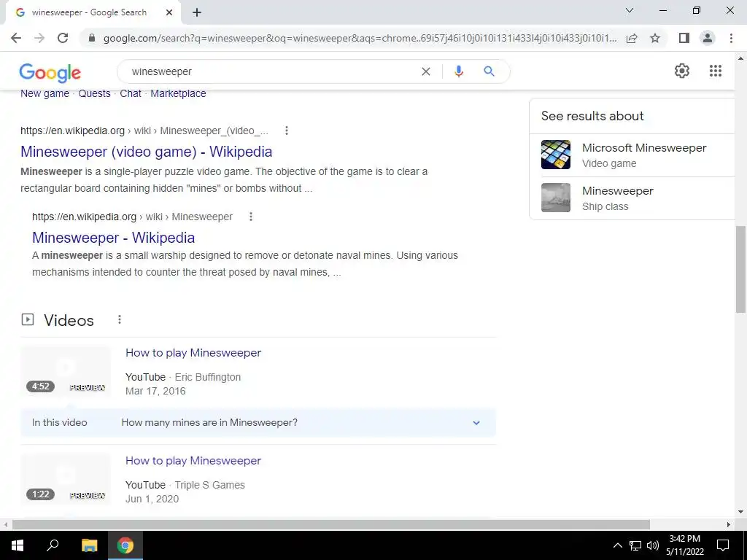Click the address bar URL
This screenshot has width=747, height=560.
pyautogui.click(x=360, y=38)
